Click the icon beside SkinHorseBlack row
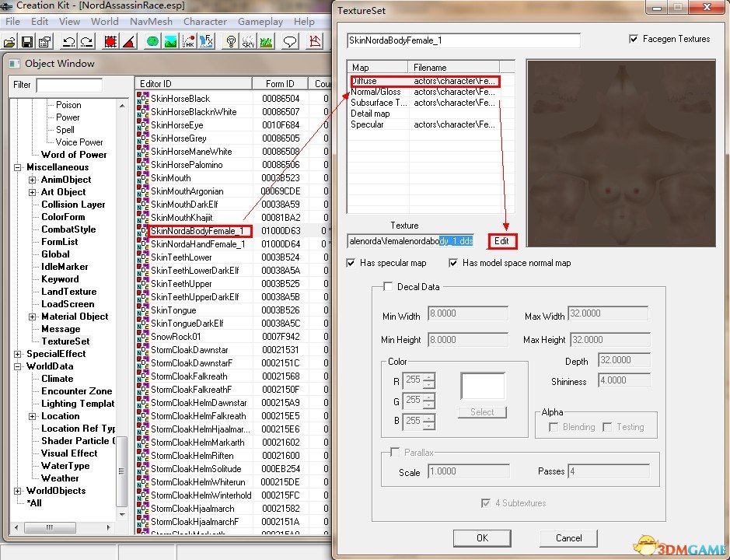Screen dimensions: 730x560 pos(143,98)
